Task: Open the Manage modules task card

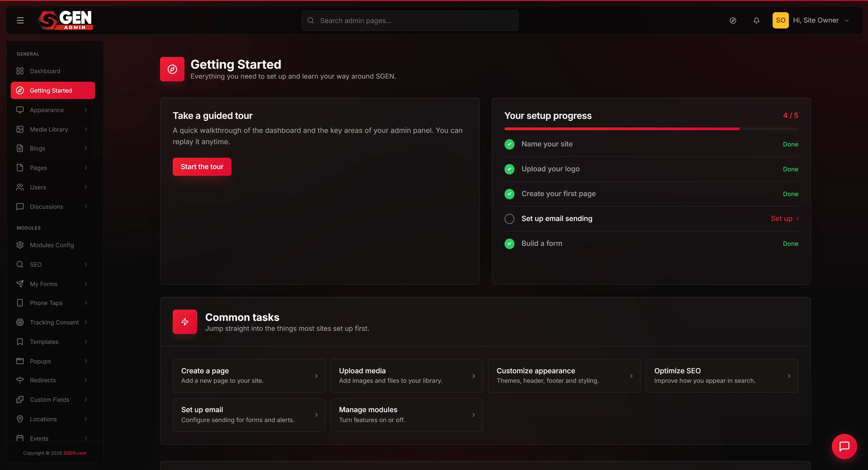Action: (x=406, y=415)
